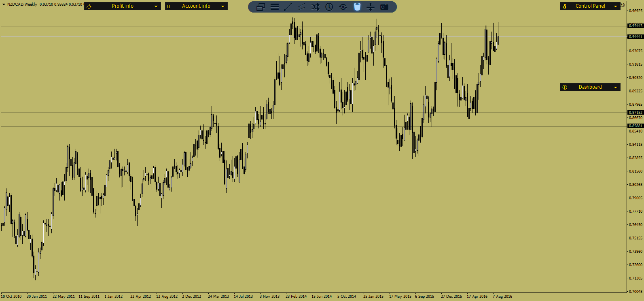The image size is (644, 301).
Task: Expand the Profit info dropdown arrow
Action: [x=156, y=6]
